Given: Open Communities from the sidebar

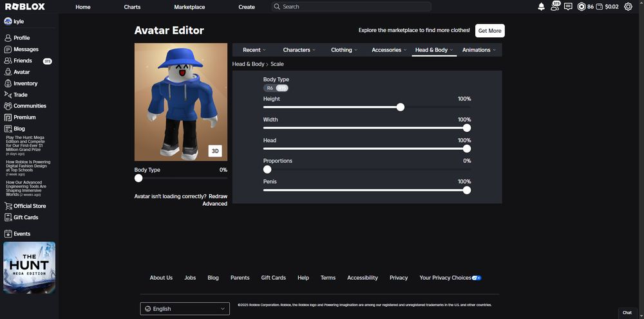Looking at the screenshot, I should pyautogui.click(x=29, y=105).
